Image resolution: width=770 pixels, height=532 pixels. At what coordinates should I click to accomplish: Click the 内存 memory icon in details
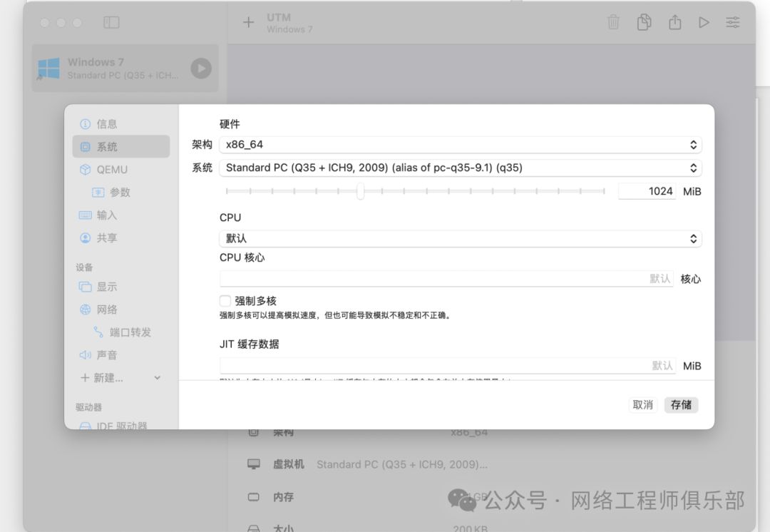tap(253, 497)
